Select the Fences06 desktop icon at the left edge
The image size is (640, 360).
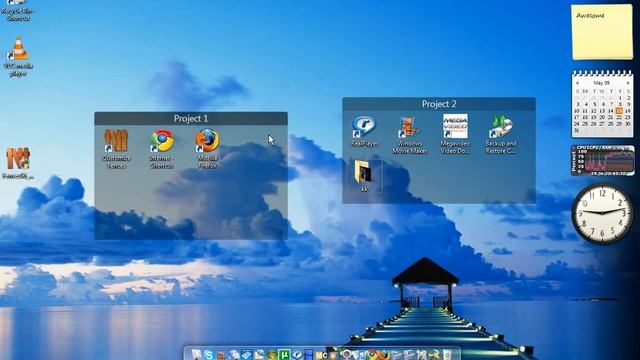point(18,162)
